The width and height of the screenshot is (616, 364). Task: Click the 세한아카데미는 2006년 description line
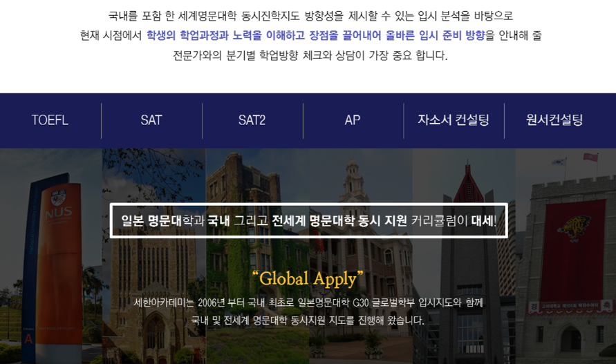308,303
